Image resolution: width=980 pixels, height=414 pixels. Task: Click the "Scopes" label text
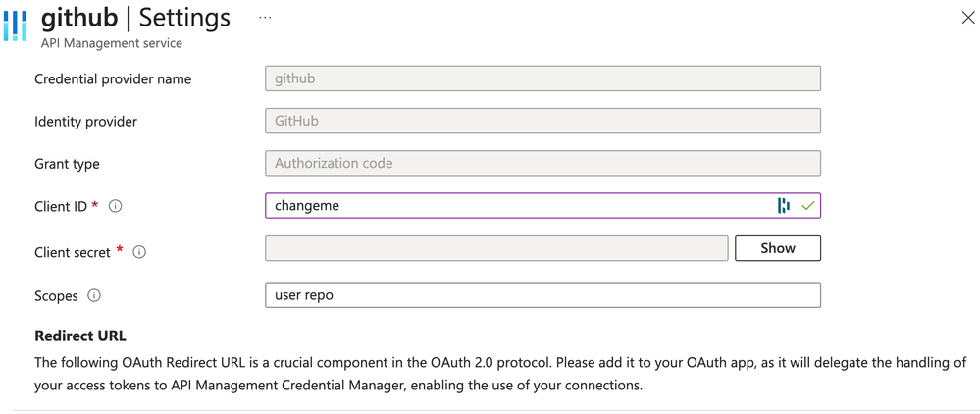click(x=56, y=296)
